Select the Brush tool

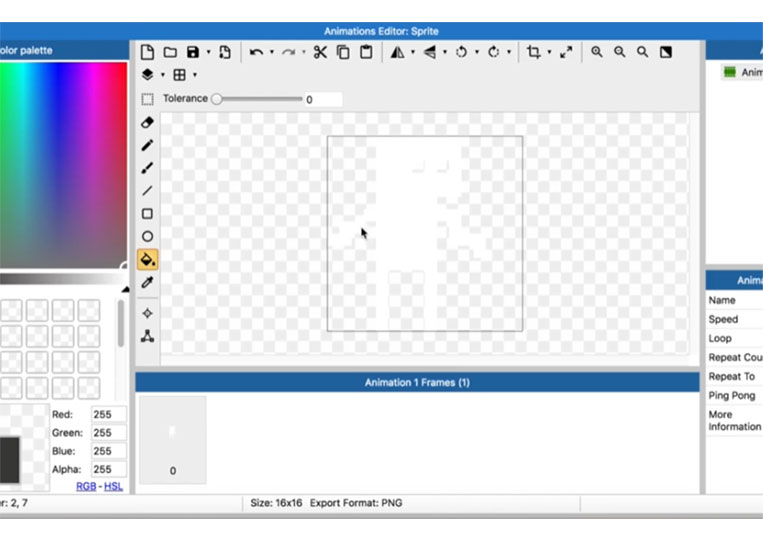click(x=147, y=168)
